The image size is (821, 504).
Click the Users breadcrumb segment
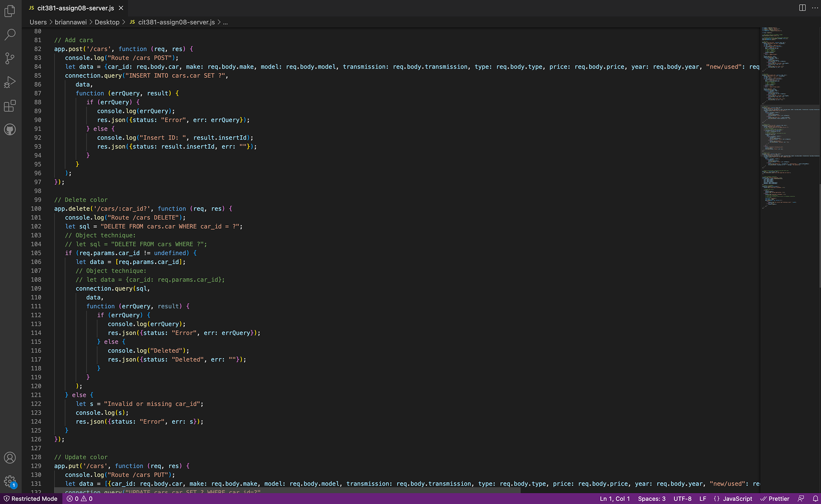(x=38, y=22)
